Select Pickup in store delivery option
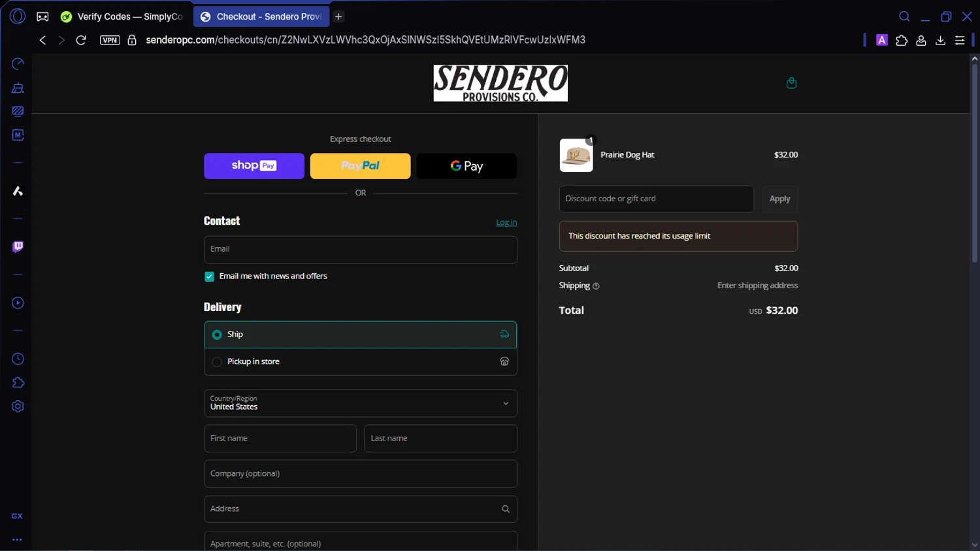This screenshot has width=980, height=551. click(x=361, y=361)
